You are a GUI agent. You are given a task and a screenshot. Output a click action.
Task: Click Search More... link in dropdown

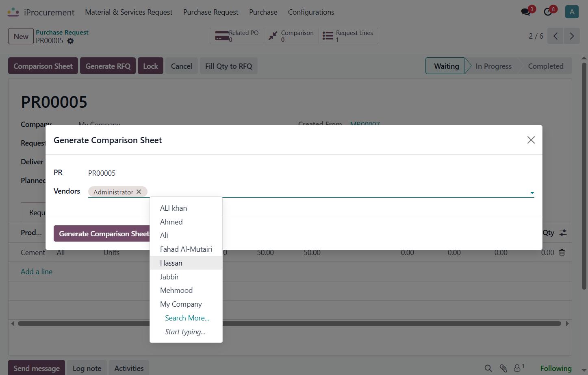coord(187,318)
